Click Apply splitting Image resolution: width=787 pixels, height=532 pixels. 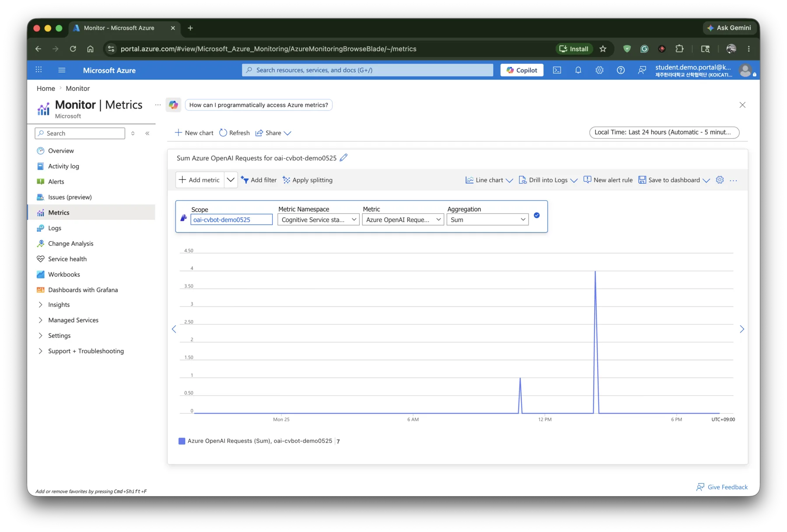(307, 180)
